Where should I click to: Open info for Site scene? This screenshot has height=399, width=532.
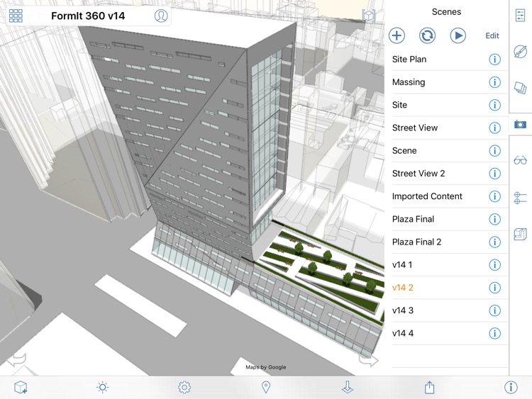(494, 105)
